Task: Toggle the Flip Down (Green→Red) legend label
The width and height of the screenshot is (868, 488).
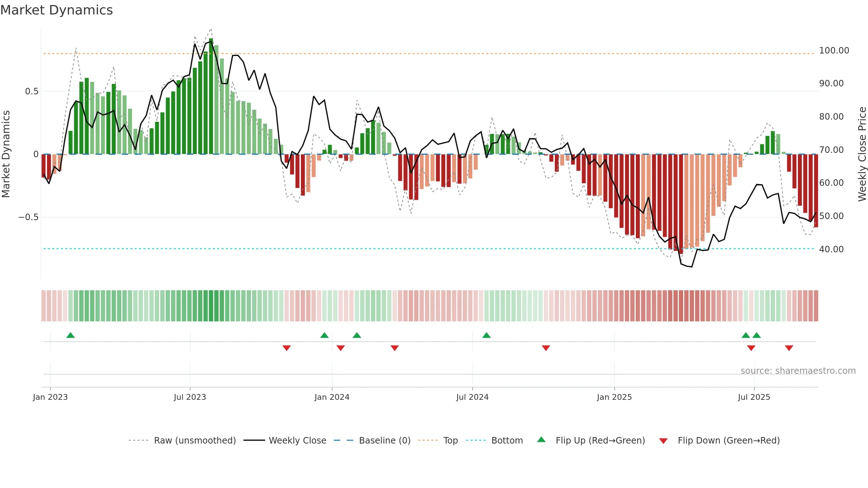Action: [x=729, y=440]
